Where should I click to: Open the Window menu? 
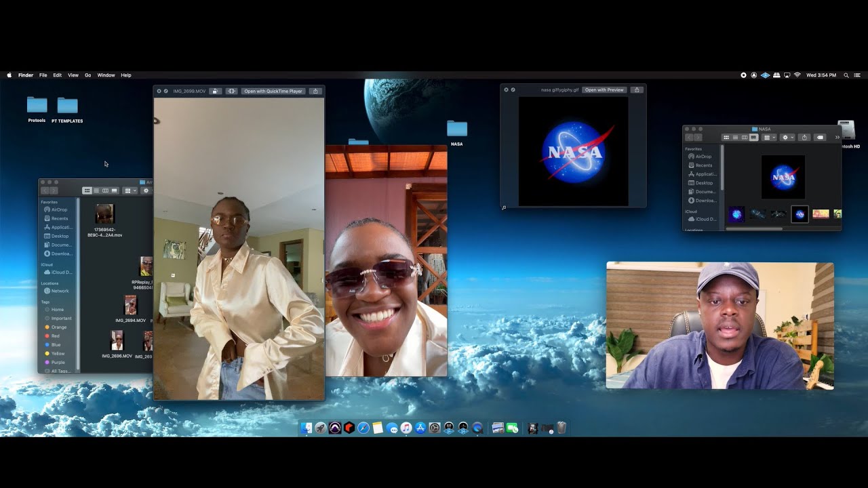[106, 75]
